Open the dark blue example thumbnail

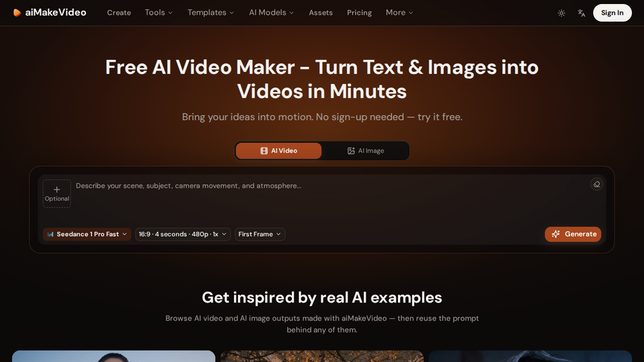coord(530,356)
